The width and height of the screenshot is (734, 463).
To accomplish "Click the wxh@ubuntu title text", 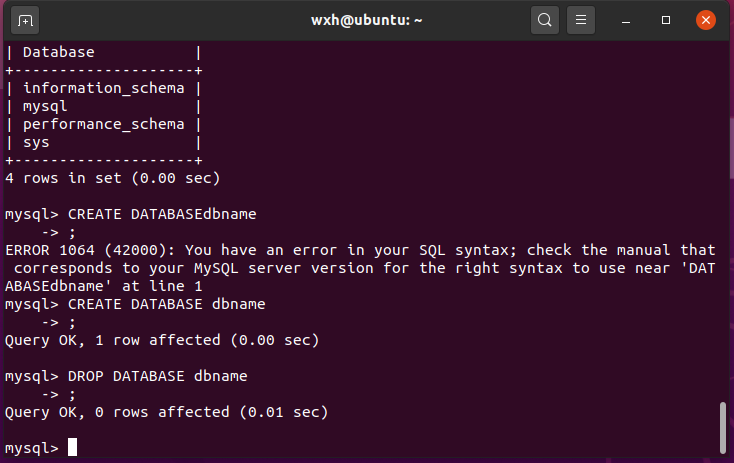I will coord(367,20).
